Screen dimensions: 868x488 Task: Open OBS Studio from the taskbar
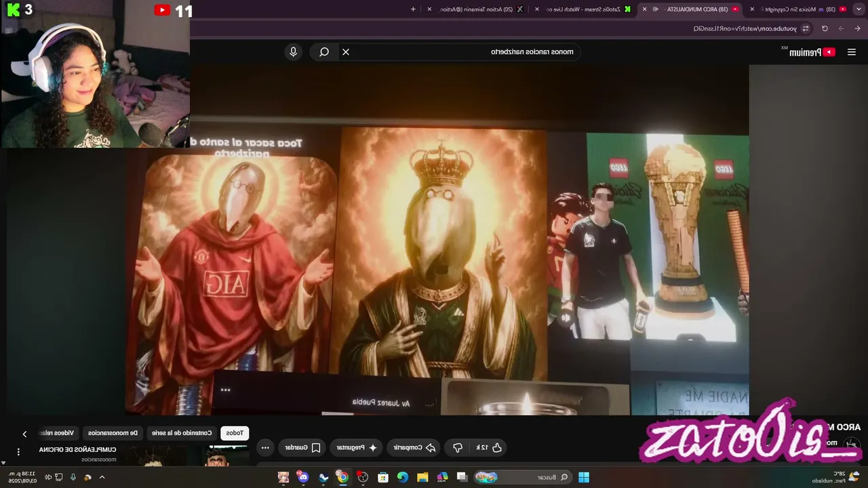363,477
